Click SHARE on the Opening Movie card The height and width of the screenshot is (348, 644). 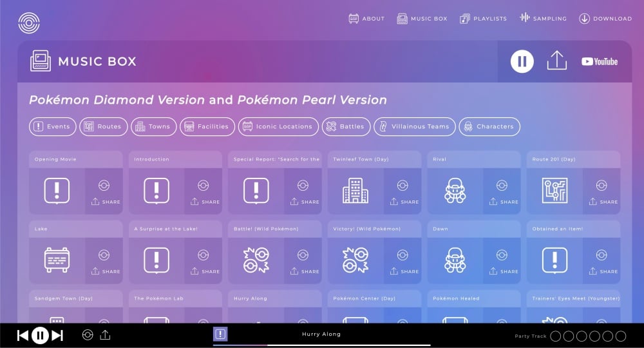[106, 202]
